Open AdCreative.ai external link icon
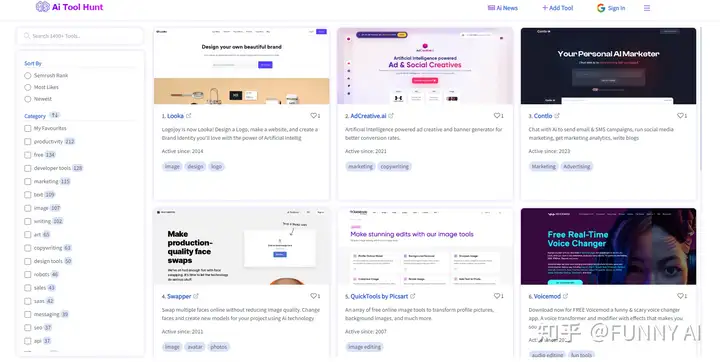Viewport: 720px width, 362px height. [391, 116]
